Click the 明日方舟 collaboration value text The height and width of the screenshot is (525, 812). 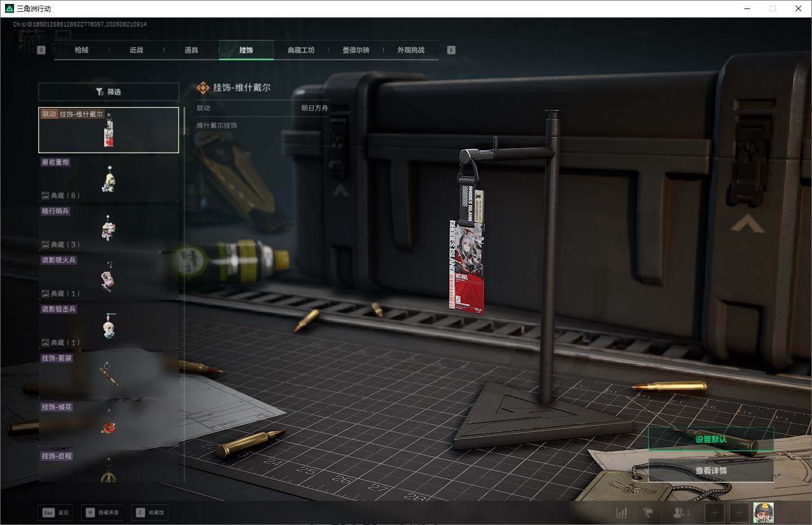(x=314, y=108)
